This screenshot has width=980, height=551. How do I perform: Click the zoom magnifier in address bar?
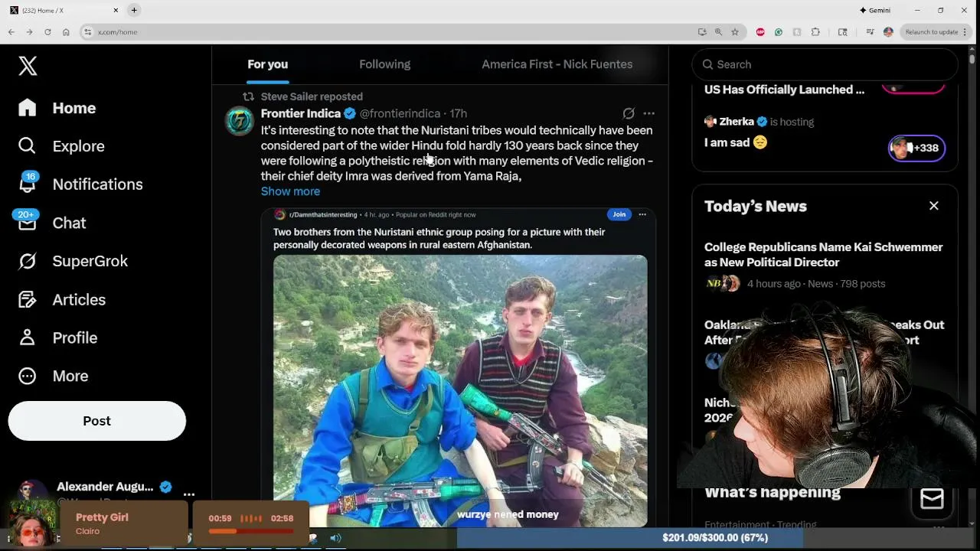718,32
